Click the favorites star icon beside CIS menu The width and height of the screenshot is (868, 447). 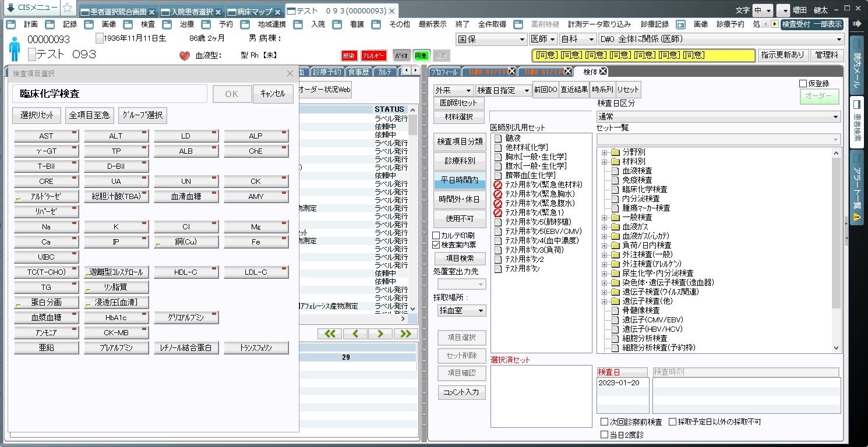coord(68,8)
